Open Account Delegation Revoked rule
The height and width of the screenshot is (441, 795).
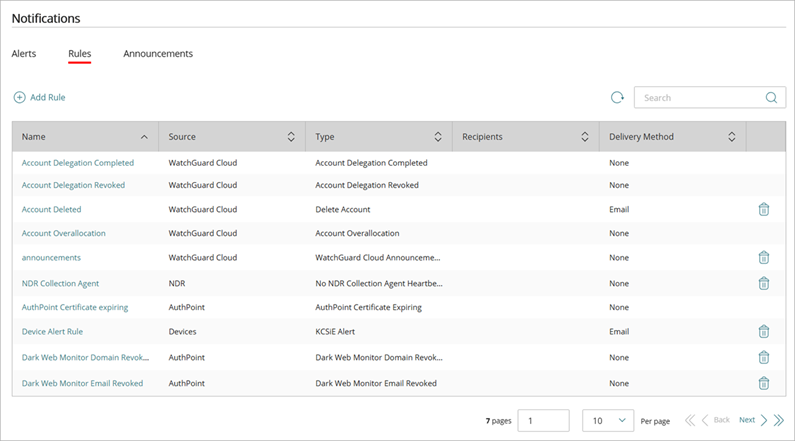point(73,185)
